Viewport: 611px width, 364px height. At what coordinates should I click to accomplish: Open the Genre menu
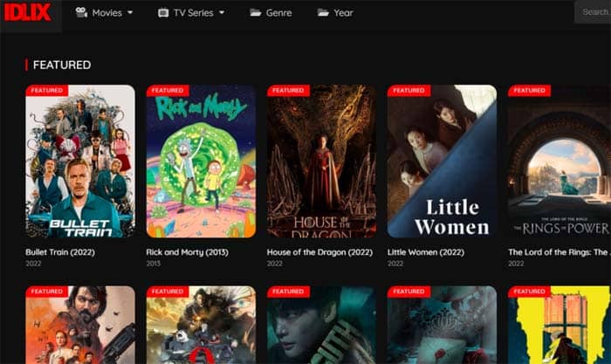(x=279, y=13)
